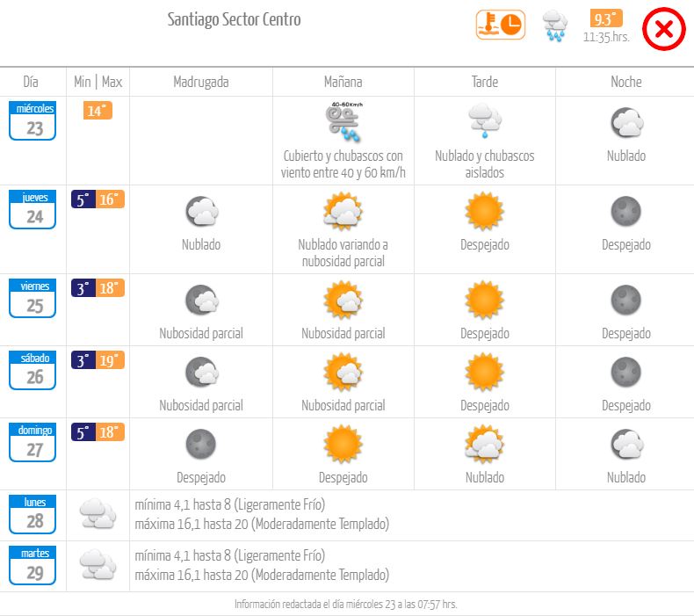Click Thursday's 16° maximum temperature badge
This screenshot has width=694, height=616.
click(111, 200)
